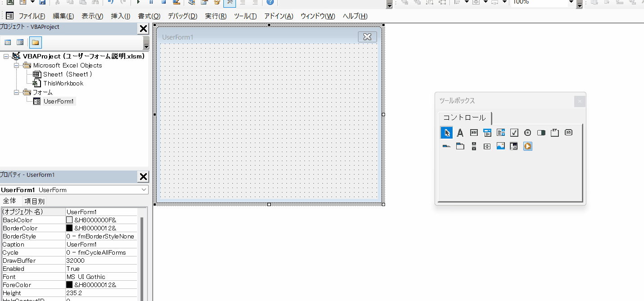This screenshot has width=644, height=301.
Task: Click the コントロール tab in toolbox
Action: pyautogui.click(x=465, y=118)
